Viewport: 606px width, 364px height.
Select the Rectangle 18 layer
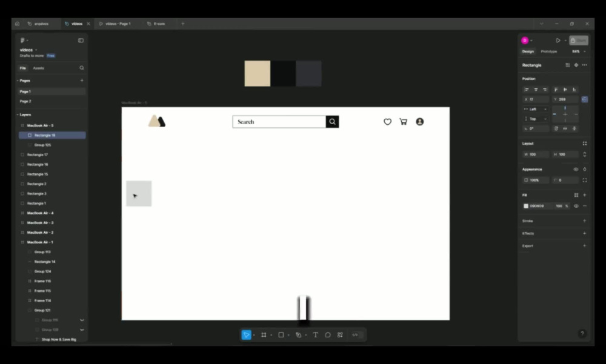coord(52,135)
